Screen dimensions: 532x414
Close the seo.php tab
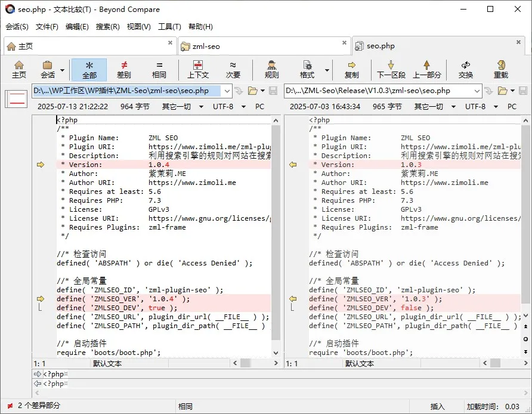coord(518,42)
